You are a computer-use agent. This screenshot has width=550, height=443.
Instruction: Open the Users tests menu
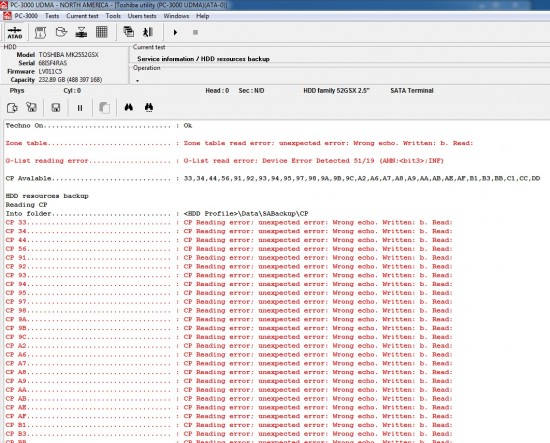click(142, 16)
